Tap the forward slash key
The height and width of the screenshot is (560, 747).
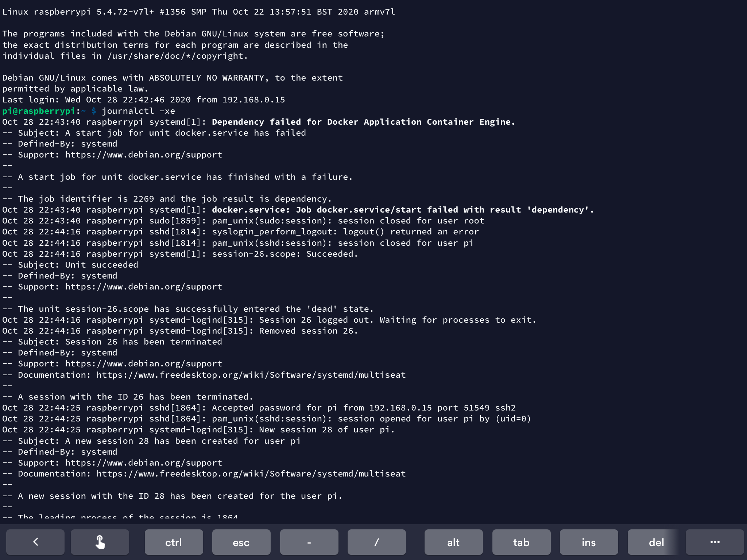pos(376,542)
